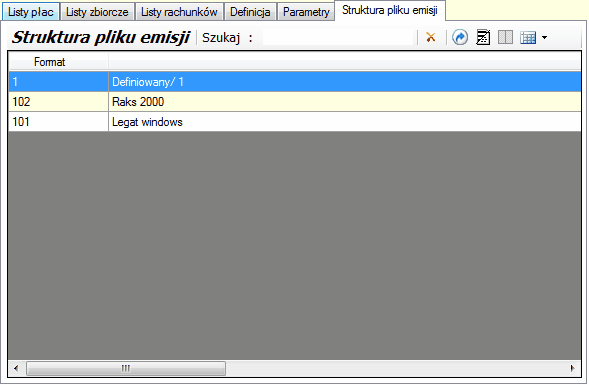Switch to the Listy płac tab
The width and height of the screenshot is (589, 385).
31,12
